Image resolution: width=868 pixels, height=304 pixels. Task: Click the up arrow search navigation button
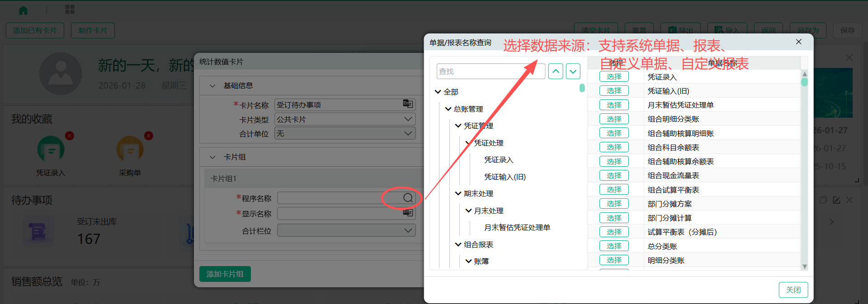(x=556, y=71)
